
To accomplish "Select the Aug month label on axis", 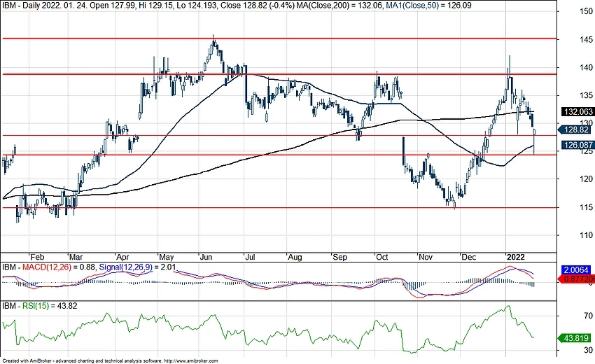I will pos(295,258).
